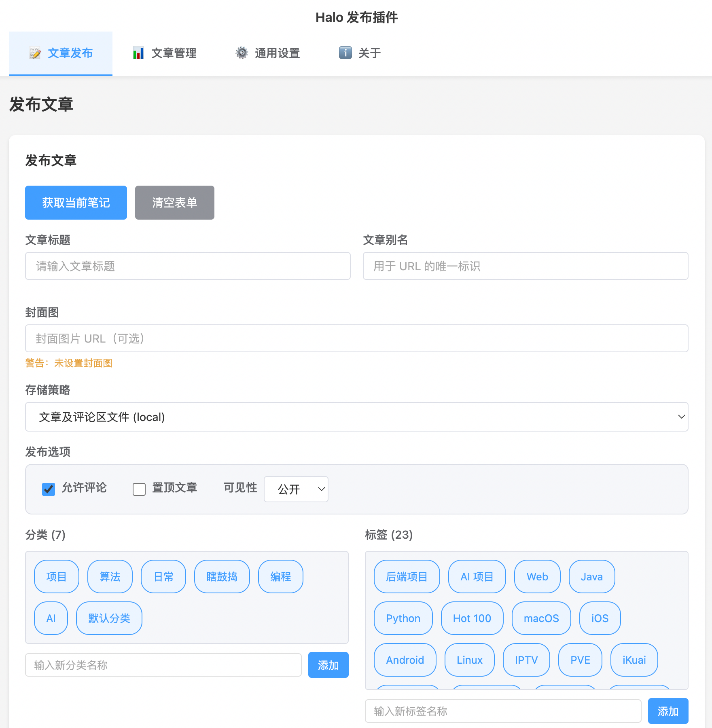Image resolution: width=712 pixels, height=728 pixels.
Task: Open the 文章管理 tab
Action: coord(164,53)
